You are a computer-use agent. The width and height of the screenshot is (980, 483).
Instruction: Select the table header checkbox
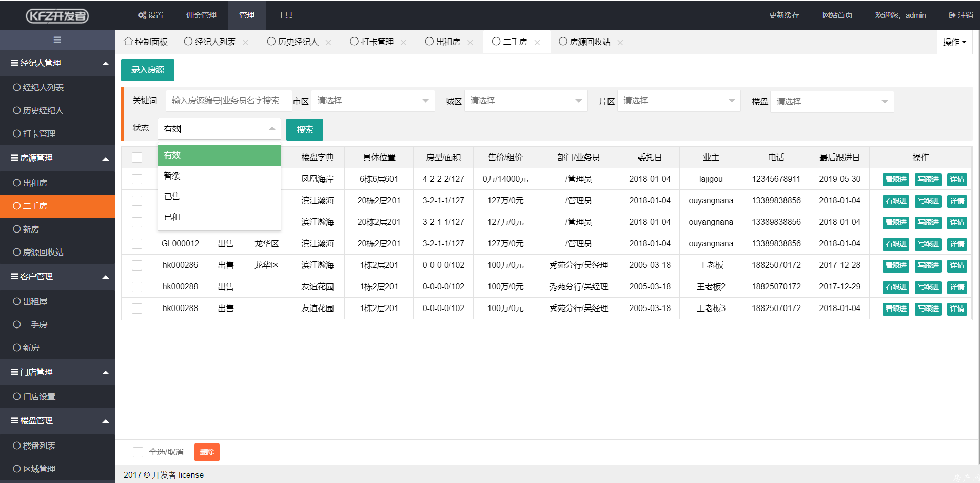[x=137, y=158]
